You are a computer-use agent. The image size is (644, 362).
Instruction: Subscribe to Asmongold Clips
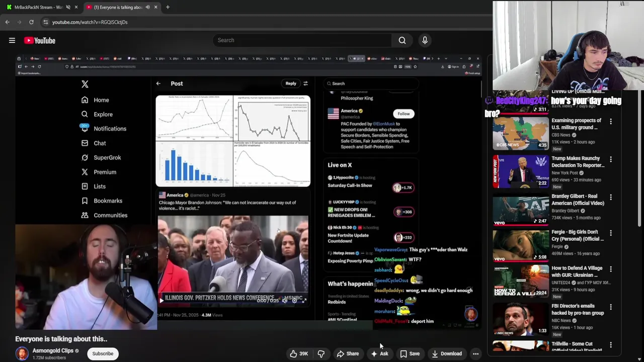click(103, 353)
